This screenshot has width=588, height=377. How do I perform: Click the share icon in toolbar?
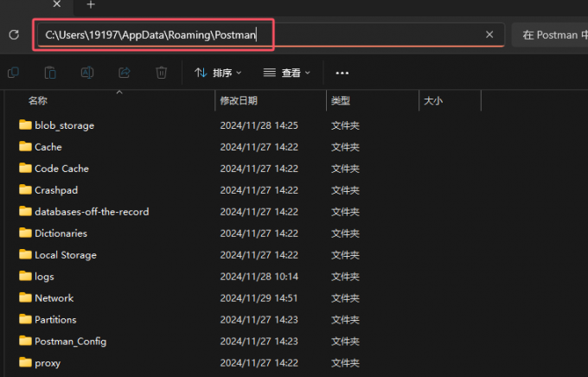click(x=125, y=73)
